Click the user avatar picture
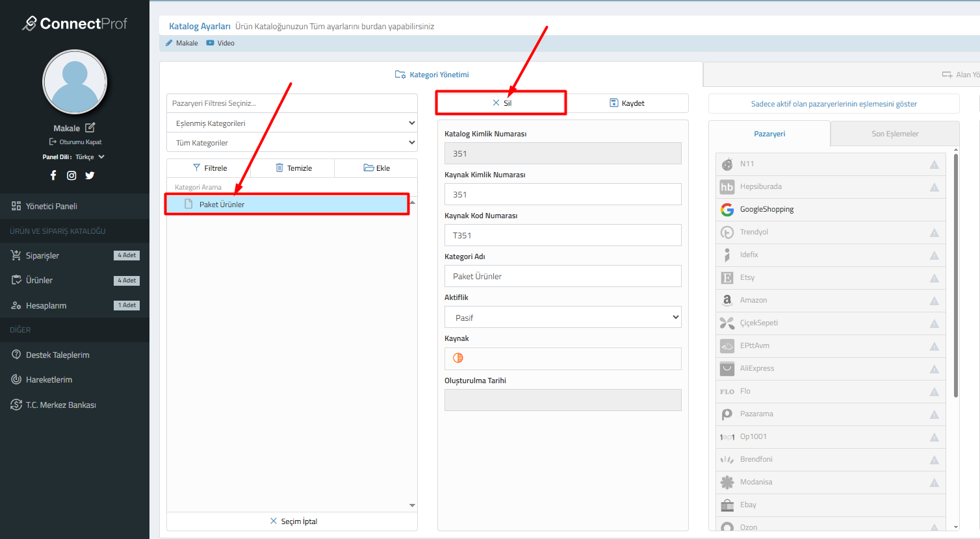 75,82
